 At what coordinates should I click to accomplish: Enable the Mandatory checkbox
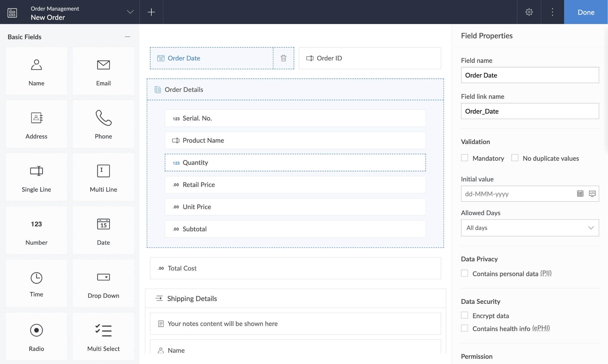click(x=464, y=158)
